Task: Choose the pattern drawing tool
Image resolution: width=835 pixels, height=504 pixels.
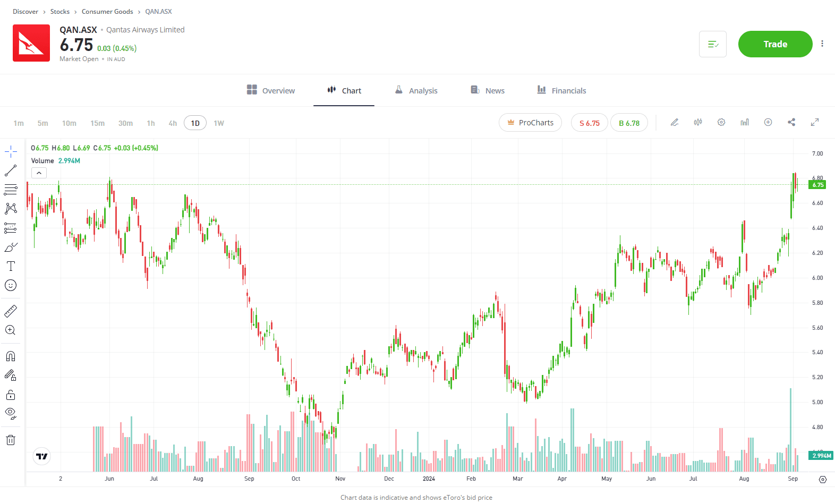Action: tap(11, 208)
